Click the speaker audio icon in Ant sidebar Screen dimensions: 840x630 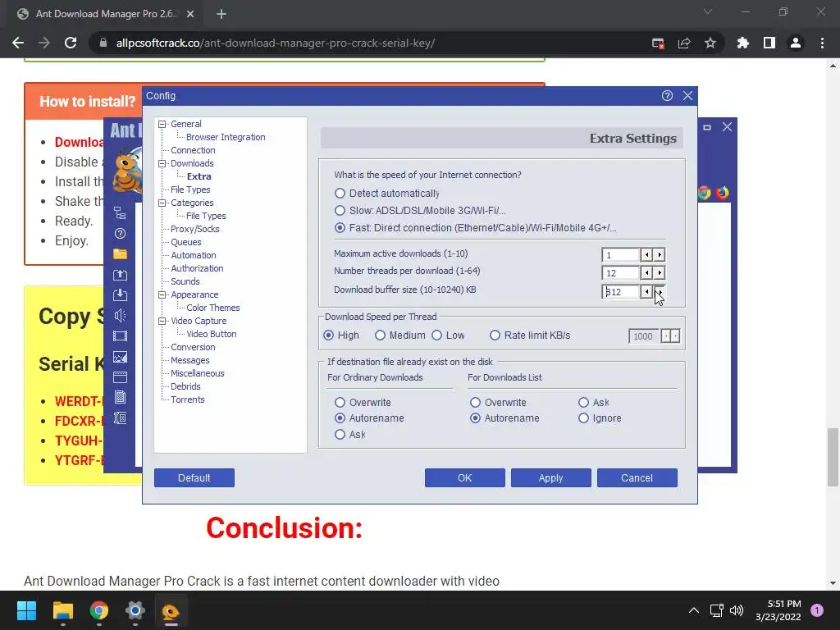[120, 316]
